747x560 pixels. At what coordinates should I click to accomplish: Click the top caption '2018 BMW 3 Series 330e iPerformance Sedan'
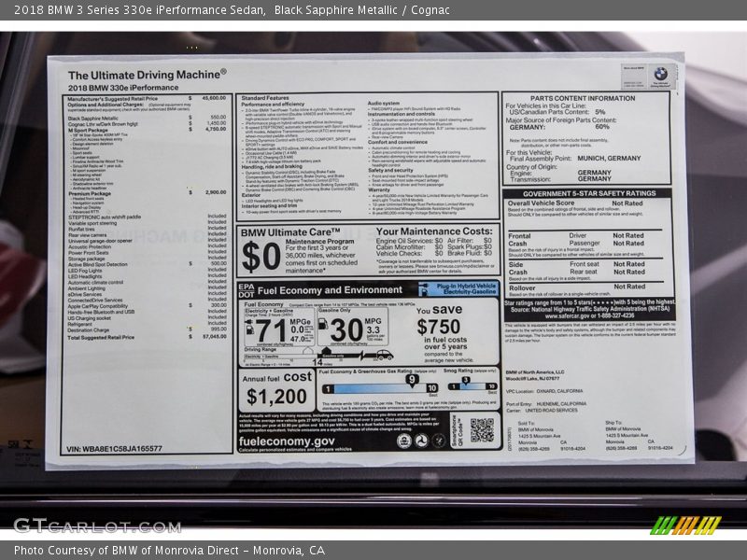(x=139, y=10)
